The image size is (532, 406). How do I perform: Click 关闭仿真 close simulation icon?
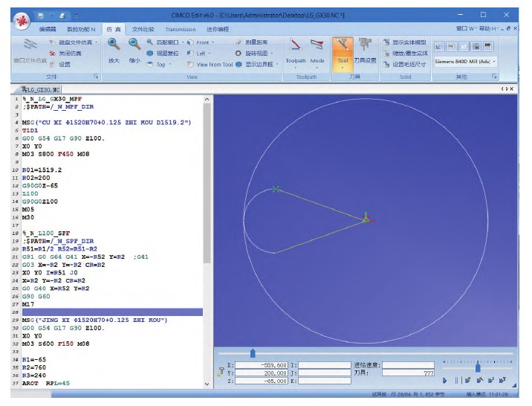[x=52, y=54]
